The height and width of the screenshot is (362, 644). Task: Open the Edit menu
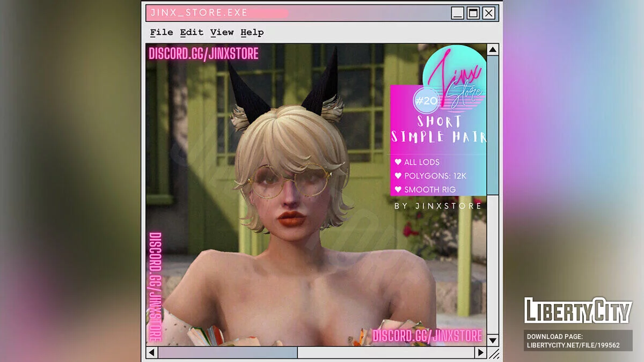192,33
